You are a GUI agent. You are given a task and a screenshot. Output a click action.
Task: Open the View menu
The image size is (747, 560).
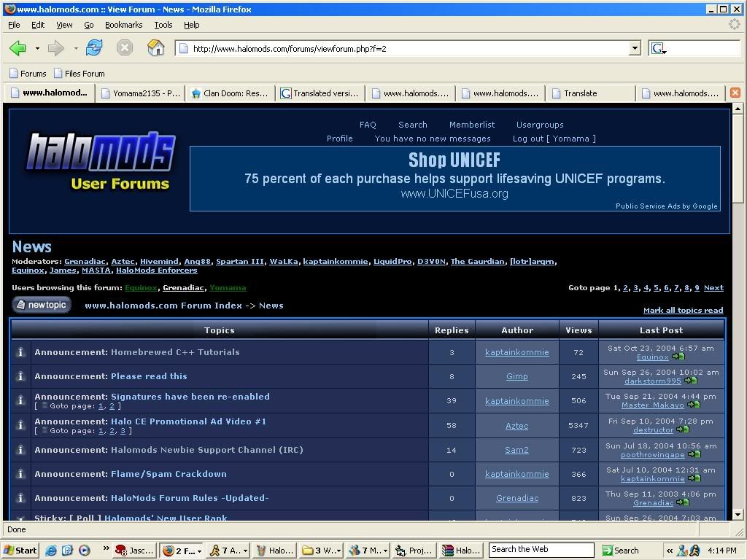pos(64,25)
